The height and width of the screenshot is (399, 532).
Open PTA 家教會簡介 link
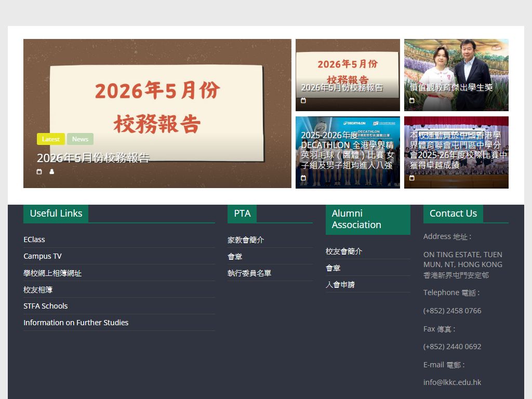coord(246,240)
